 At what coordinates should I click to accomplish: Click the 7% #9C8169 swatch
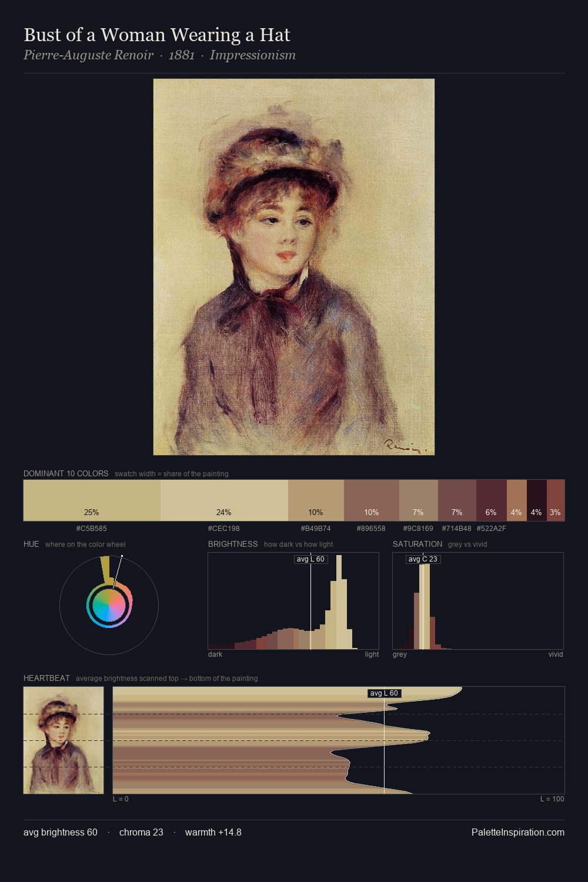[x=419, y=500]
